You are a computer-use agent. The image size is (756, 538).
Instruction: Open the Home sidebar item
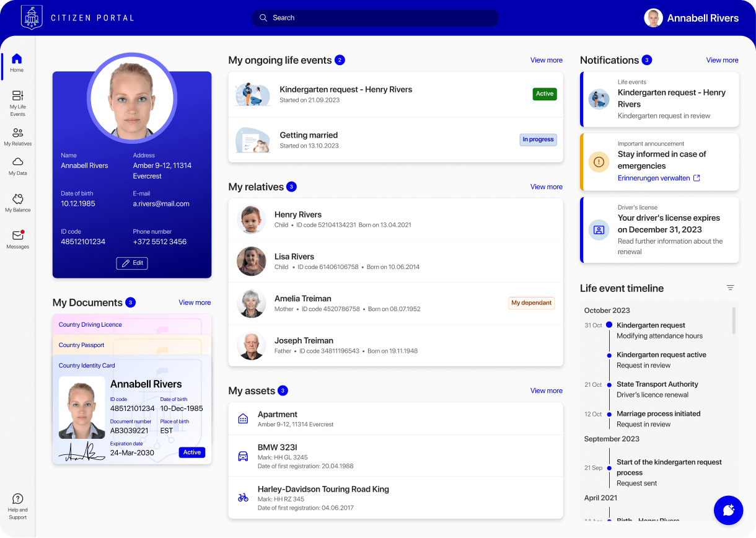coord(17,63)
